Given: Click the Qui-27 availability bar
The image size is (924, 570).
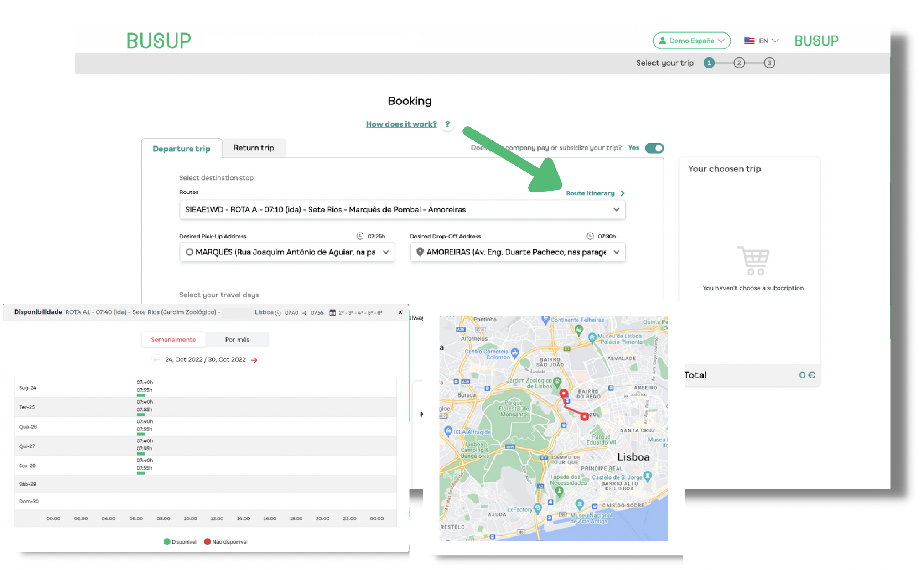Looking at the screenshot, I should (x=141, y=454).
